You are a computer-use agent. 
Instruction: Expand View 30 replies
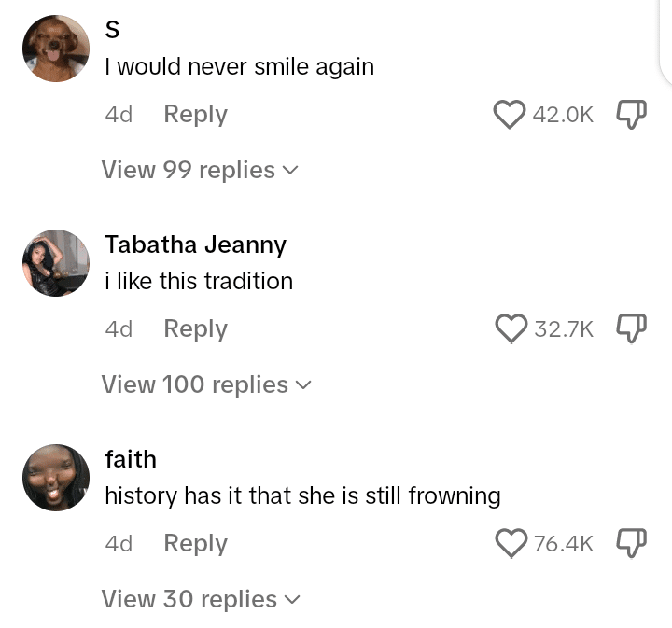199,599
